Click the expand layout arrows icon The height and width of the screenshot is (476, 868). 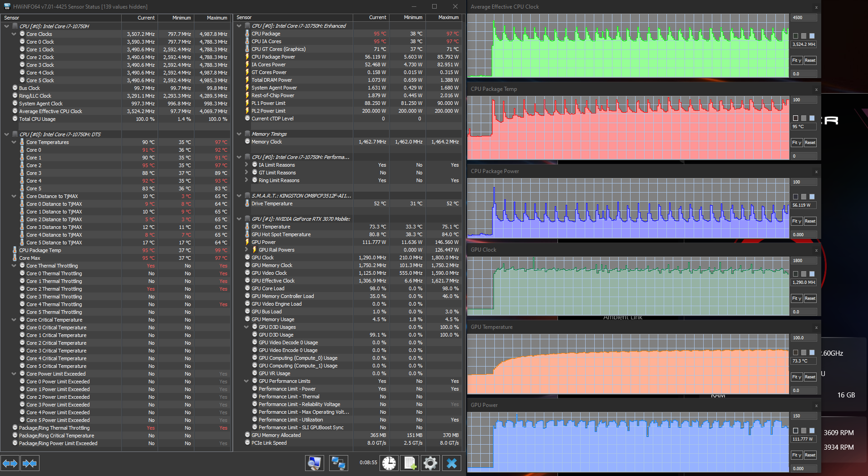[10, 463]
